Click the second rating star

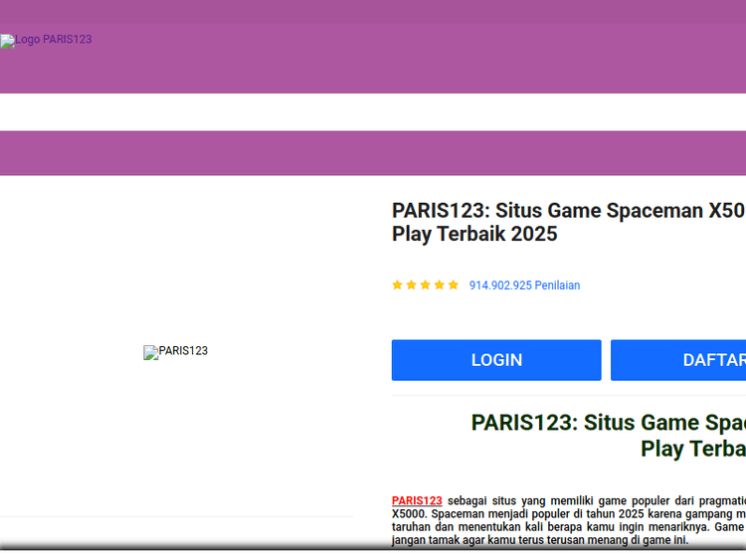[412, 285]
